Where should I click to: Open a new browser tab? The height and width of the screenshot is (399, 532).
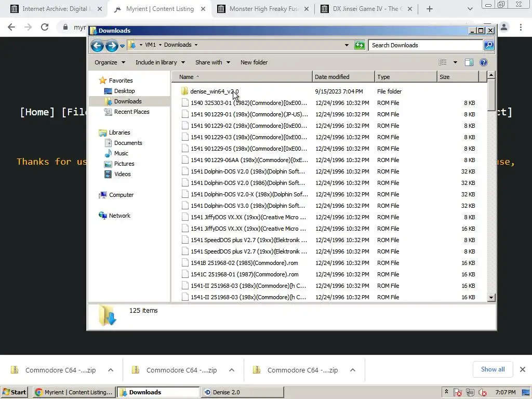[x=430, y=9]
